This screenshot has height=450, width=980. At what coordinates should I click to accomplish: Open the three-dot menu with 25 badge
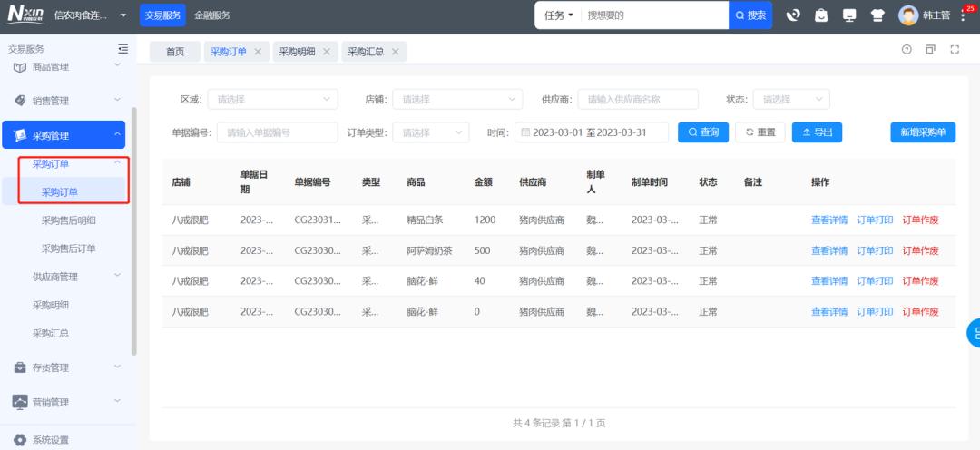pyautogui.click(x=963, y=15)
